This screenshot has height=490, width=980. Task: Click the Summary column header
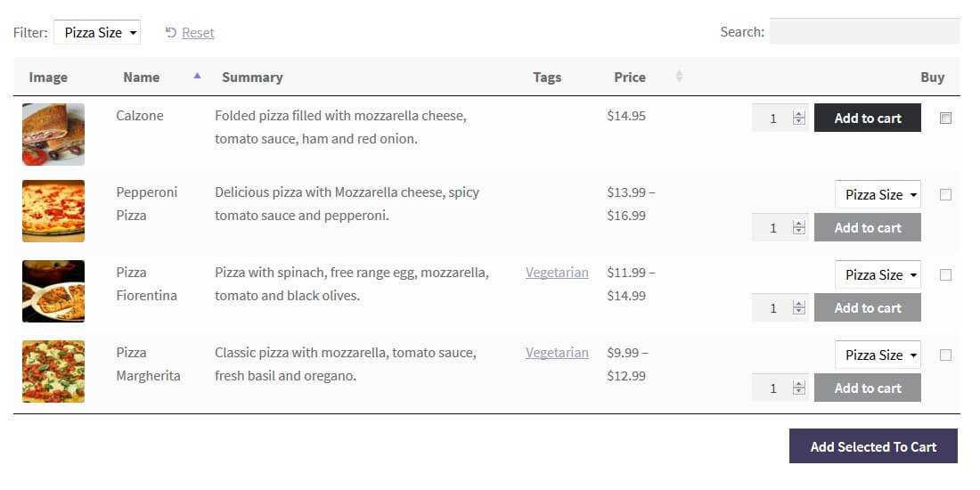tap(252, 78)
